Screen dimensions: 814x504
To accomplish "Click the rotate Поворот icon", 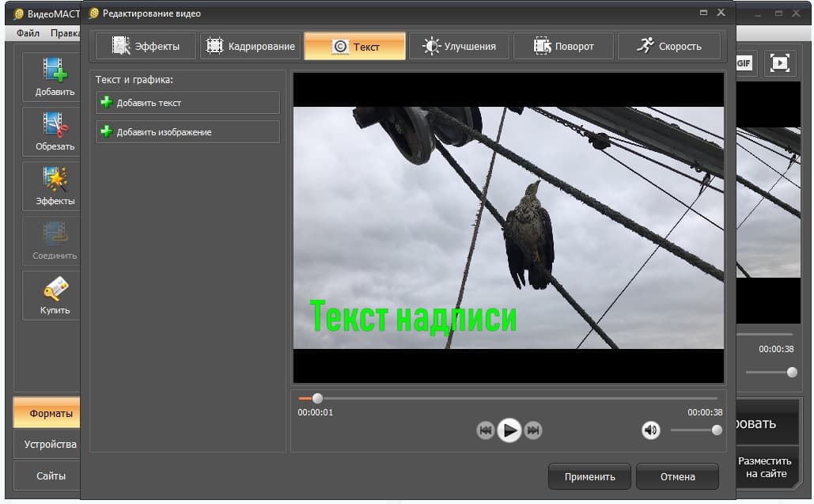I will pos(543,46).
